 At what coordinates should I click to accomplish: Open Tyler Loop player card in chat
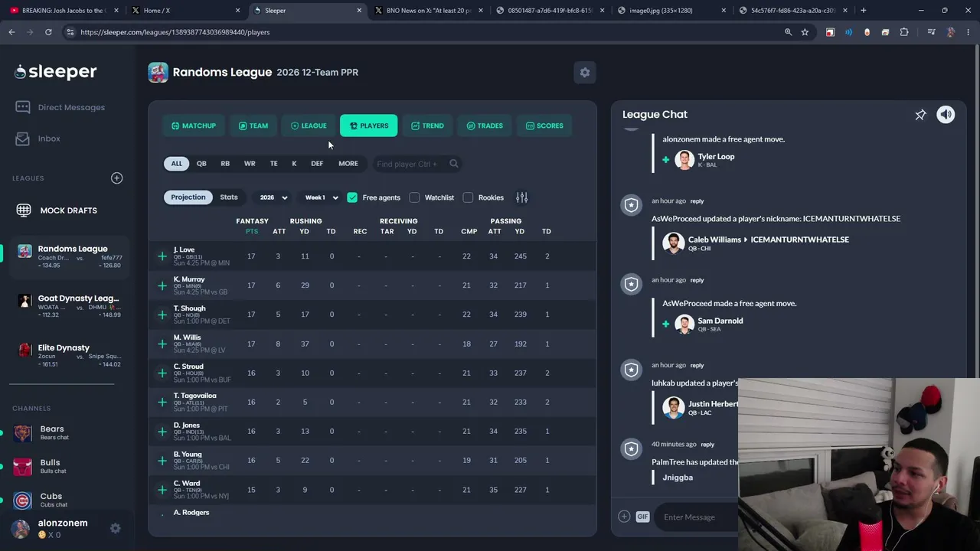click(x=704, y=159)
